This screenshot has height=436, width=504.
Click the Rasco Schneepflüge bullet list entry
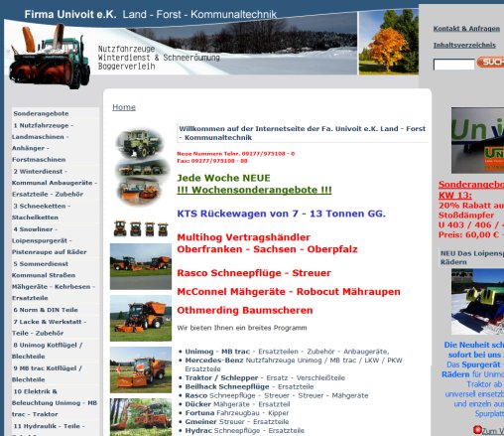277,395
